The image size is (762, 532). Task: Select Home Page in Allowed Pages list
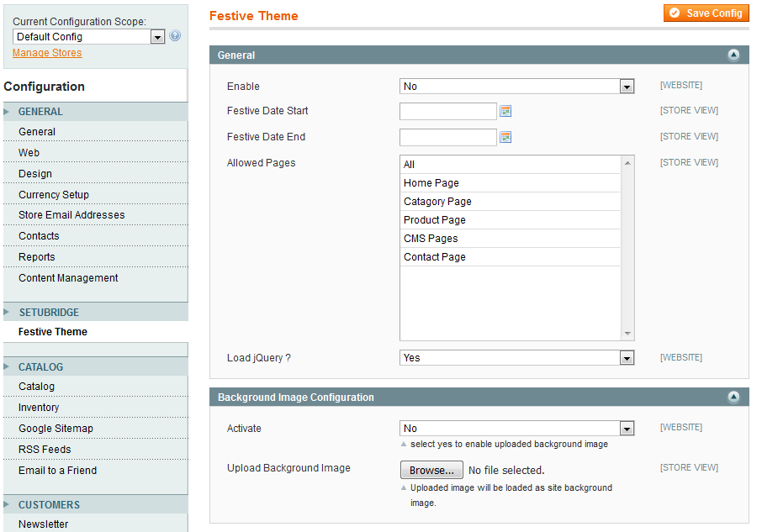click(431, 183)
